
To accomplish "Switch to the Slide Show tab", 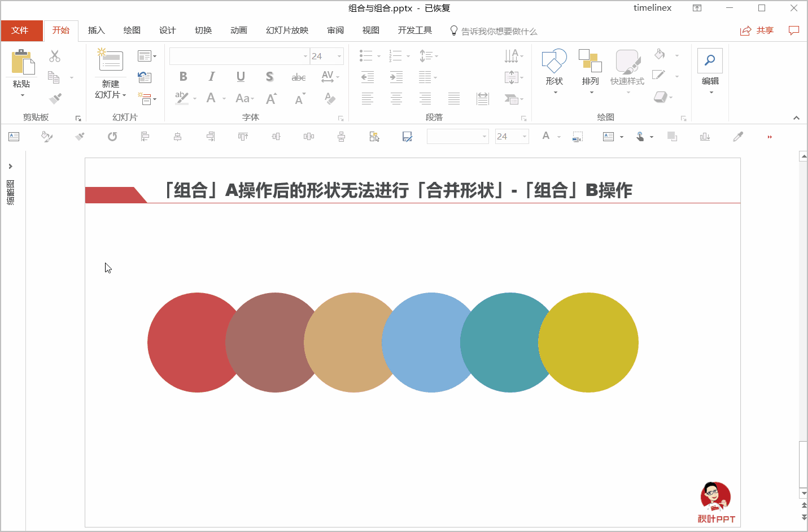I will click(x=287, y=30).
